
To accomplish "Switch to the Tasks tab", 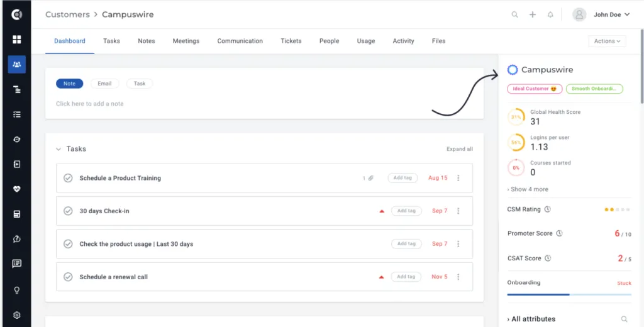I will click(x=111, y=41).
